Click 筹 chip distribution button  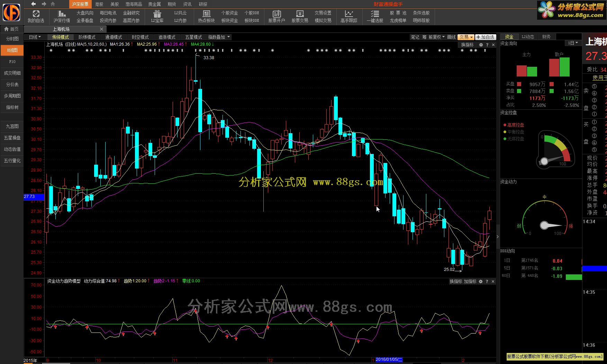(x=424, y=37)
